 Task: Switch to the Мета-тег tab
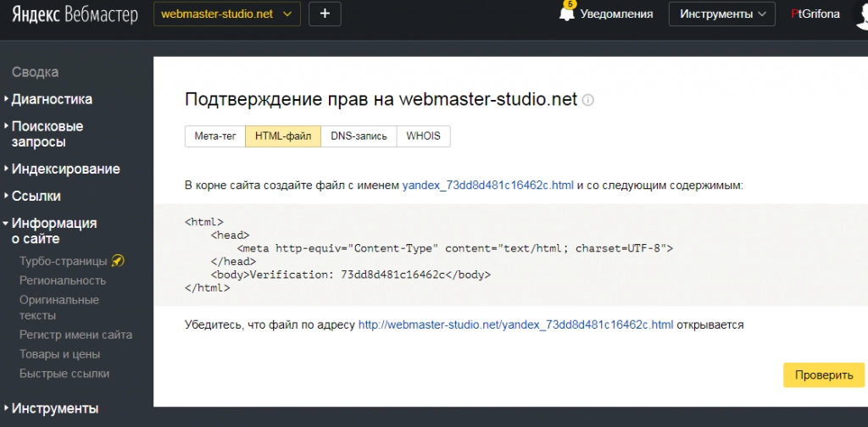pyautogui.click(x=215, y=136)
